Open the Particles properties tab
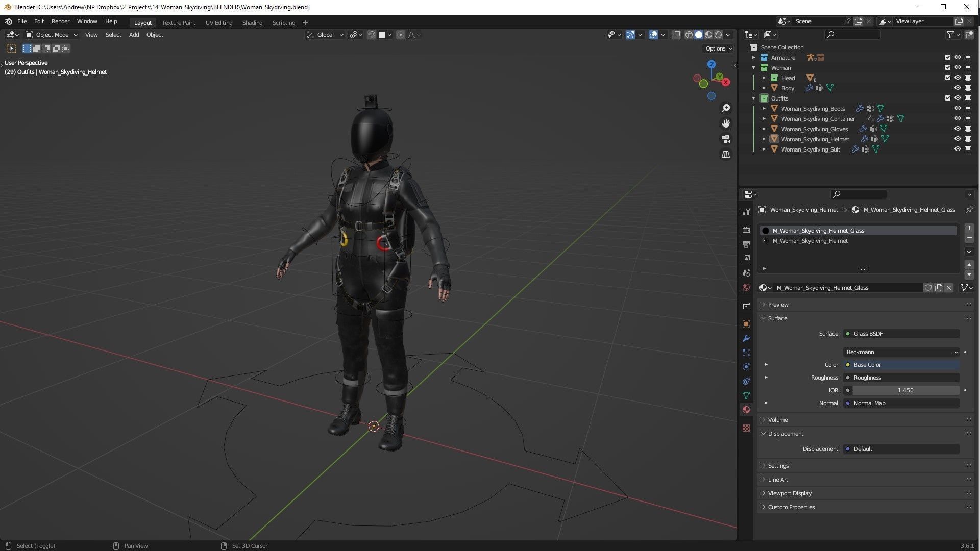The width and height of the screenshot is (980, 551). [x=746, y=353]
